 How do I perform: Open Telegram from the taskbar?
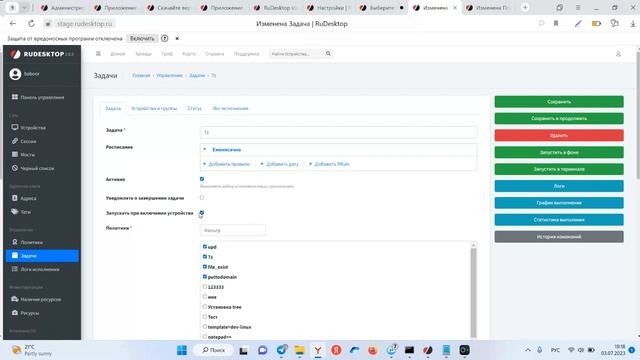pos(282,350)
